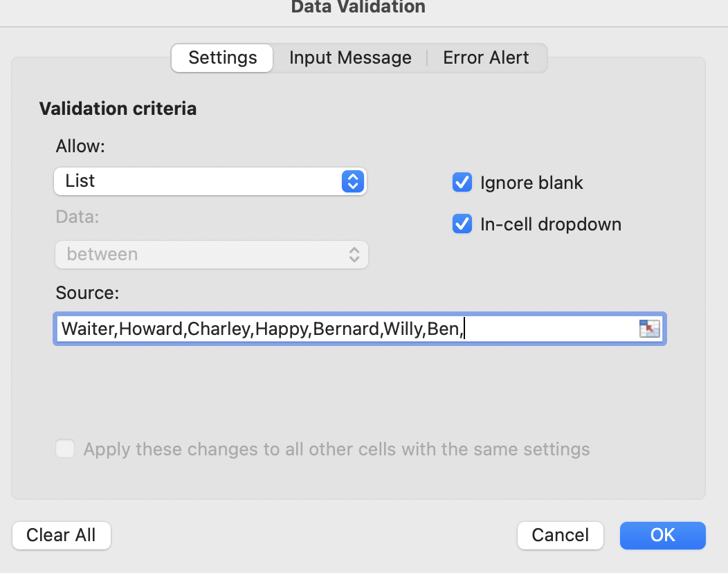
Task: Cancel the Data Validation dialog
Action: click(x=560, y=535)
